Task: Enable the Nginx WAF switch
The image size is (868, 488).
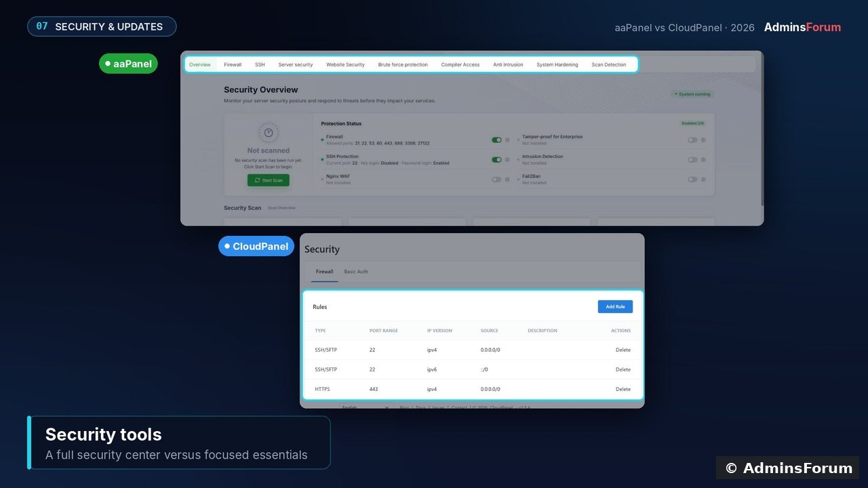Action: (496, 180)
